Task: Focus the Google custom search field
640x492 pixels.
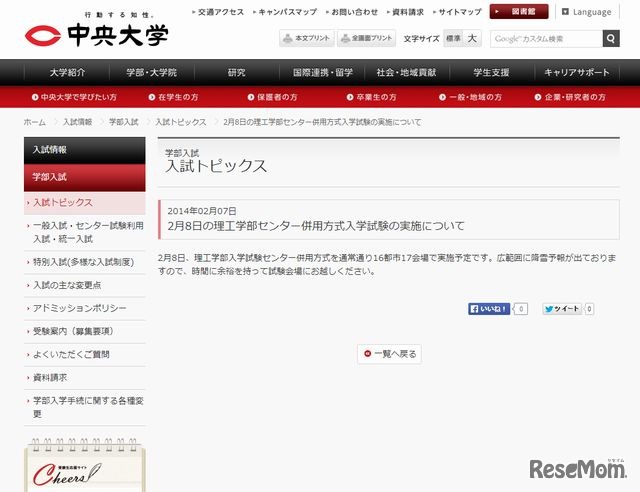Action: [547, 39]
